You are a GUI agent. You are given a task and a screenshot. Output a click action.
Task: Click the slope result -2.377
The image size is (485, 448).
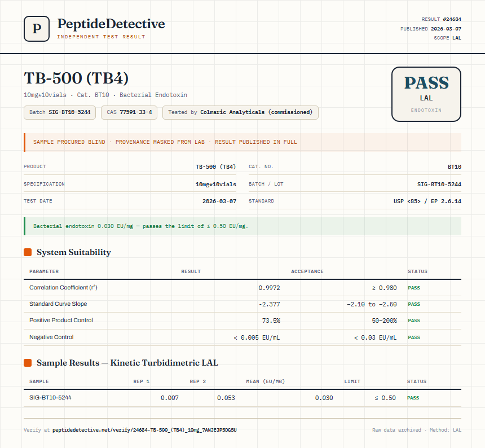click(x=269, y=305)
